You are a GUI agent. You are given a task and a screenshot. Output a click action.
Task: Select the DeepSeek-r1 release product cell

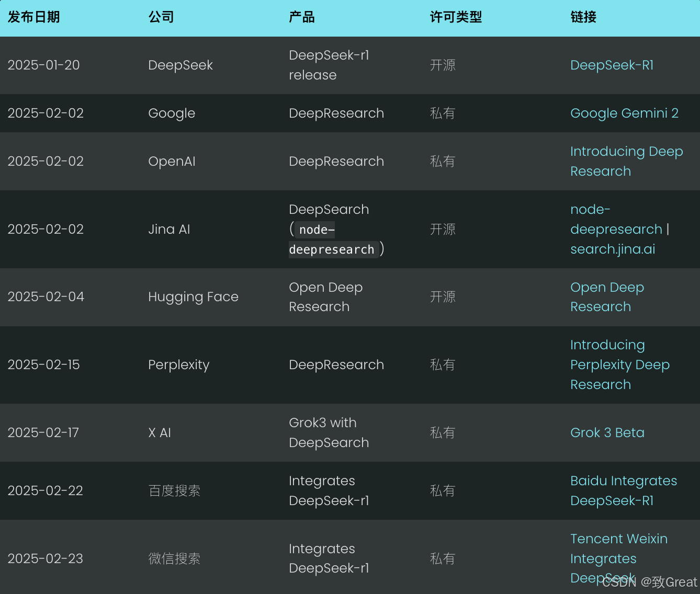pyautogui.click(x=329, y=65)
